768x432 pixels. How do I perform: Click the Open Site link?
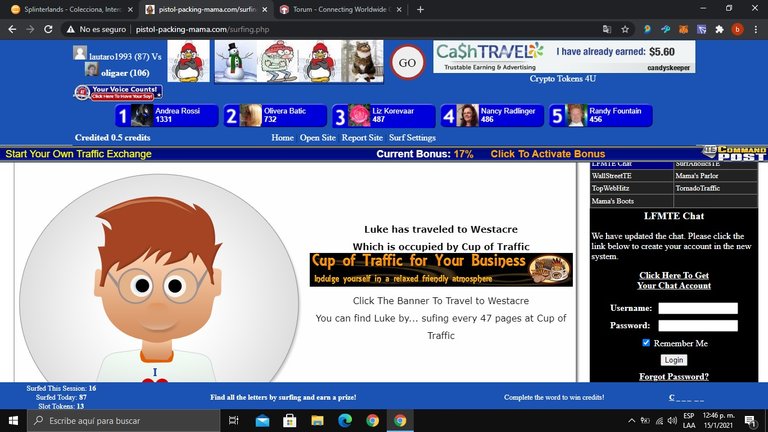[x=318, y=138]
